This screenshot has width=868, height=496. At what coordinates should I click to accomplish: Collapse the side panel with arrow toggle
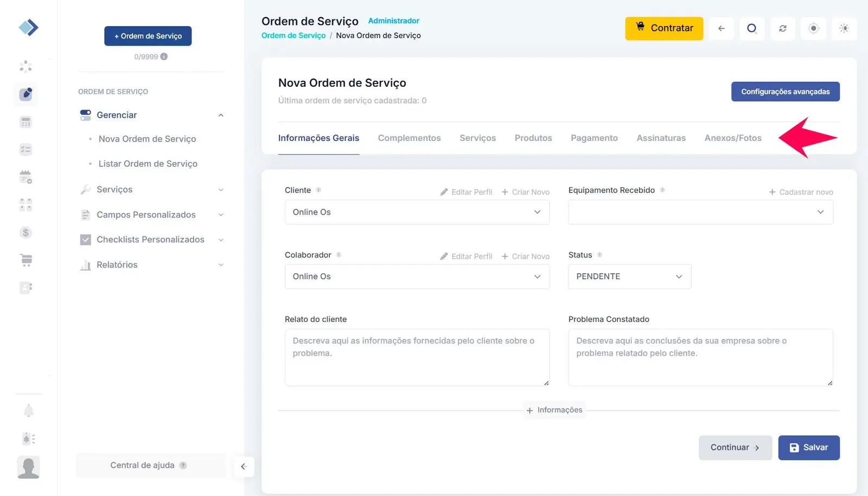244,467
